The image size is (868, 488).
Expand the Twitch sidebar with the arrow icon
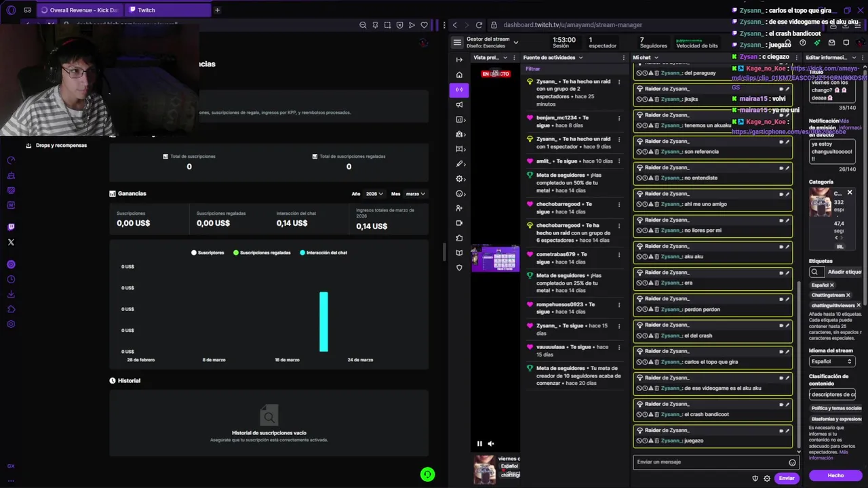(459, 60)
